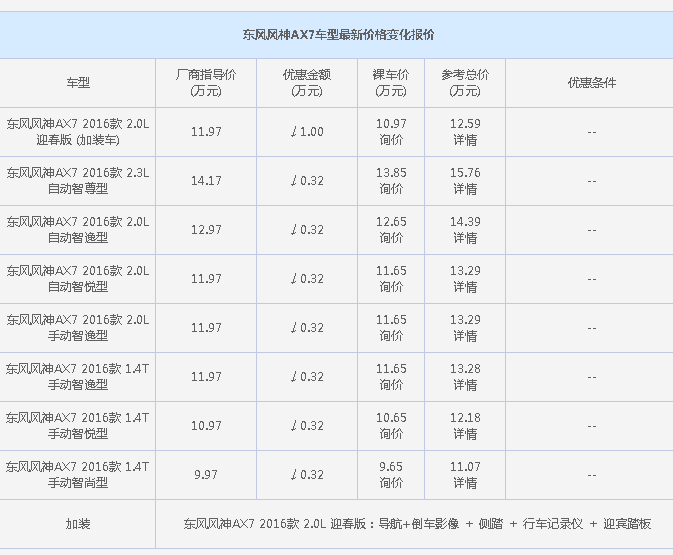Image resolution: width=673 pixels, height=555 pixels.
Task: Select total price 11.07
Action: point(465,466)
